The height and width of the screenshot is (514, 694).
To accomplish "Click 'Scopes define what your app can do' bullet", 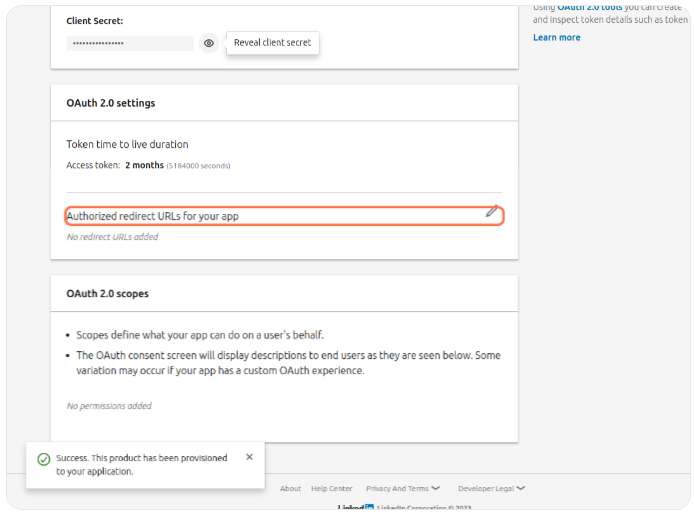I will (200, 335).
